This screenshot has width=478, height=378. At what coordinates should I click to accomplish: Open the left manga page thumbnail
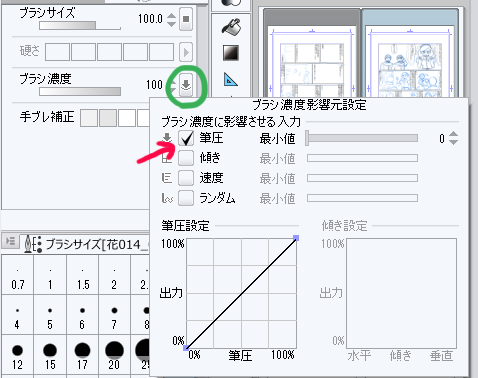click(x=312, y=62)
